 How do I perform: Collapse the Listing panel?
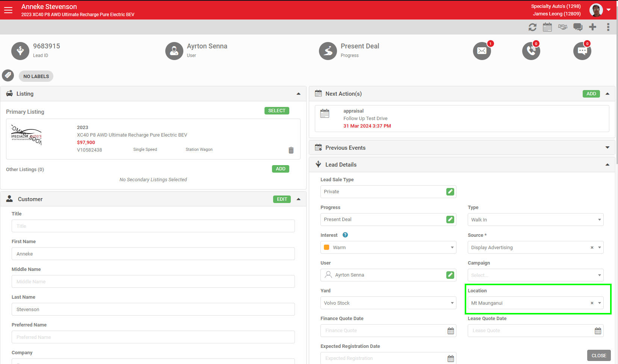[x=299, y=94]
